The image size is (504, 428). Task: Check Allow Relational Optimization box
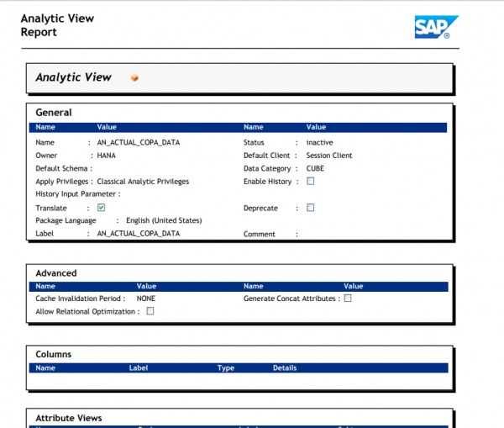point(150,311)
